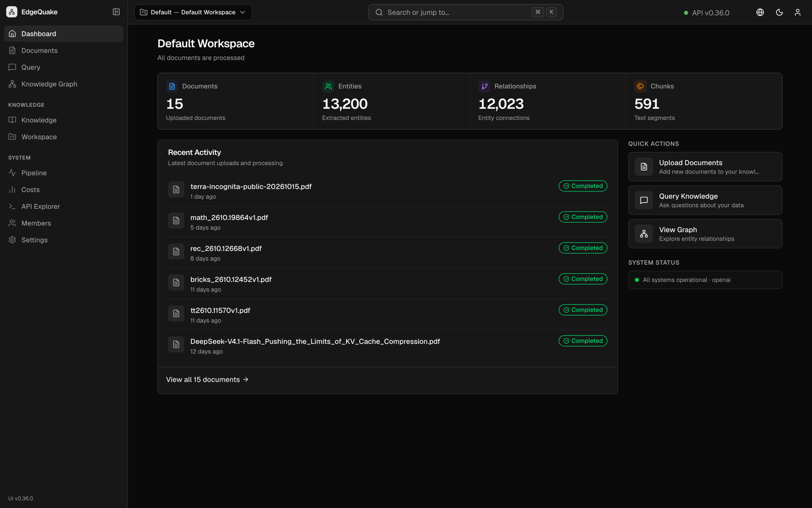Click file icon beside math_2610.19864v1.pdf
The height and width of the screenshot is (508, 812).
point(176,221)
